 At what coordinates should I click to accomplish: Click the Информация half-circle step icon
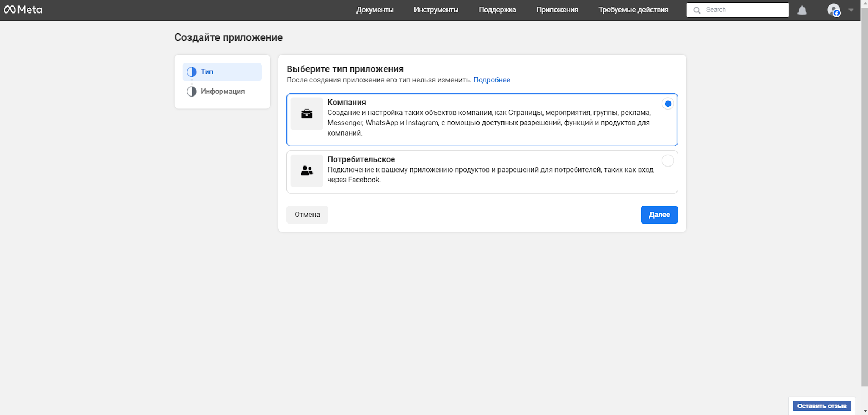point(192,91)
